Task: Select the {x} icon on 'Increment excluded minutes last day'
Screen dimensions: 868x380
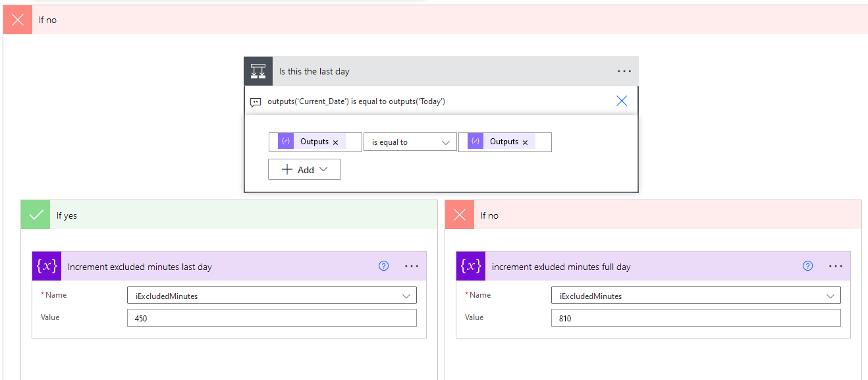Action: pyautogui.click(x=46, y=265)
